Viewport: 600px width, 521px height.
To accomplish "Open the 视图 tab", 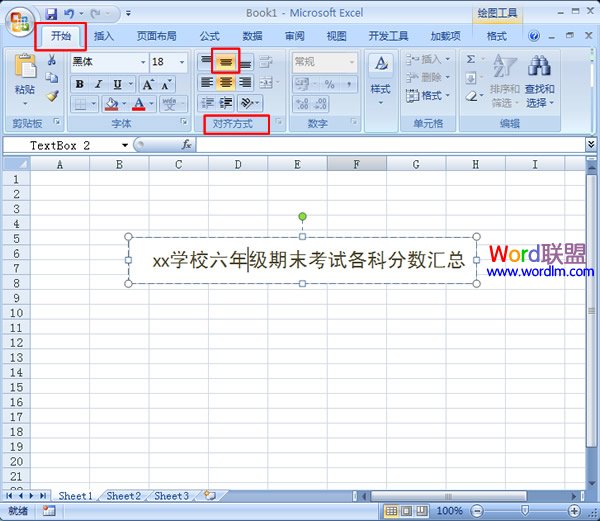I will tap(337, 36).
